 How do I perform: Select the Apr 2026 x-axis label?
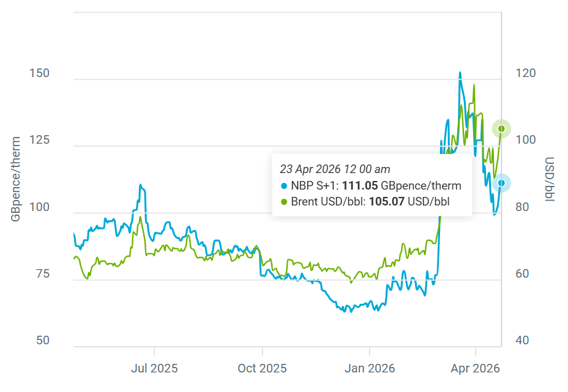476,369
